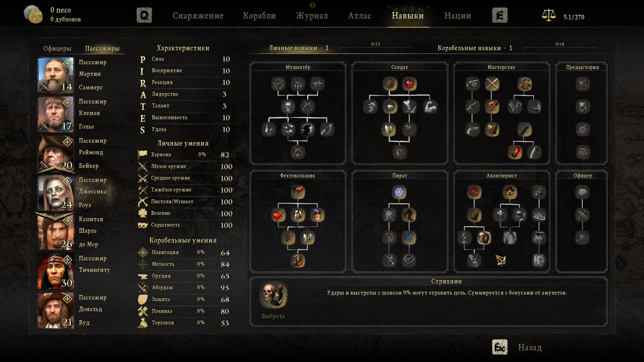This screenshot has height=362, width=644.
Task: Click the golden sailboat skill in Авантюрист
Action: click(x=501, y=260)
